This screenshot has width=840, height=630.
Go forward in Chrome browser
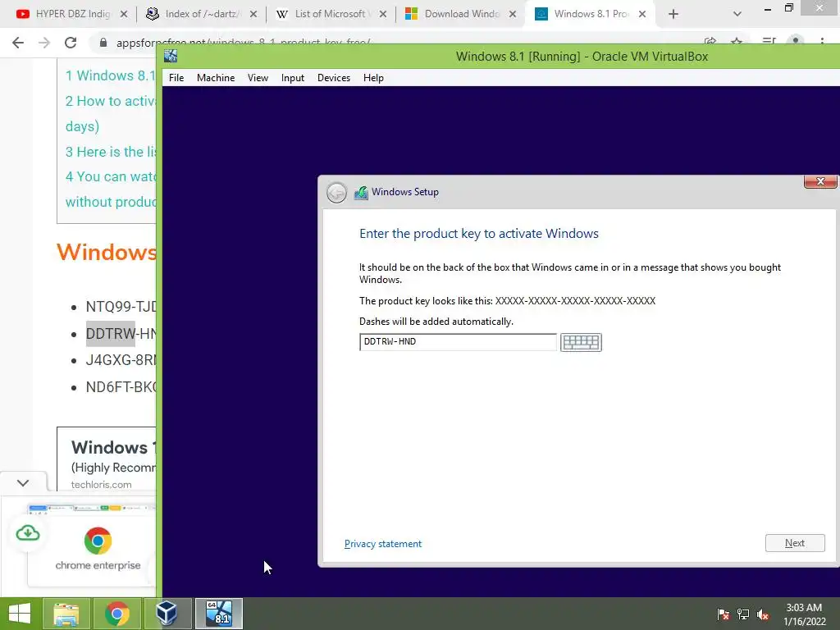coord(44,43)
